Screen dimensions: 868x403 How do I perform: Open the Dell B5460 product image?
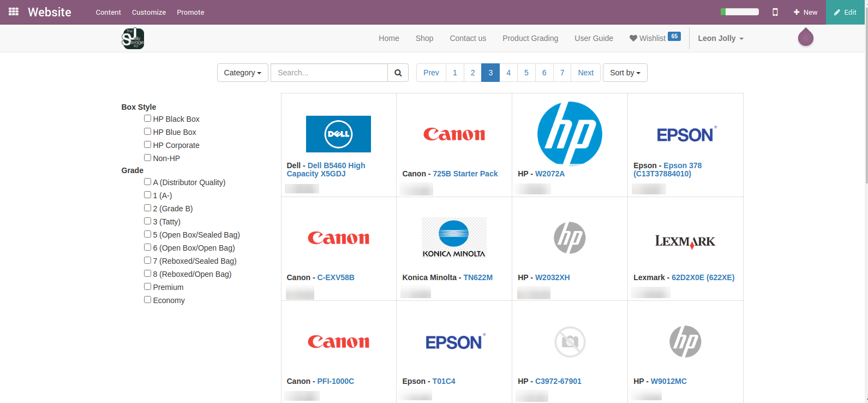click(338, 134)
